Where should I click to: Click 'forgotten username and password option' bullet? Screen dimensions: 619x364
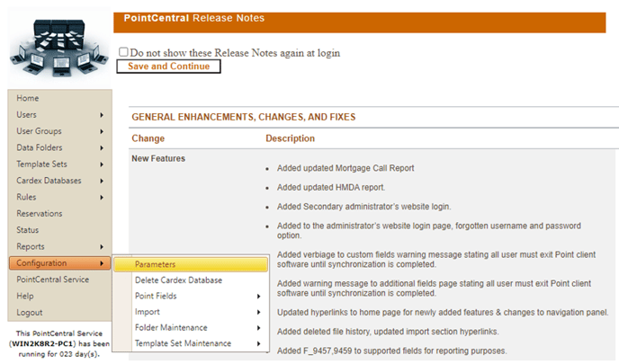pos(429,231)
